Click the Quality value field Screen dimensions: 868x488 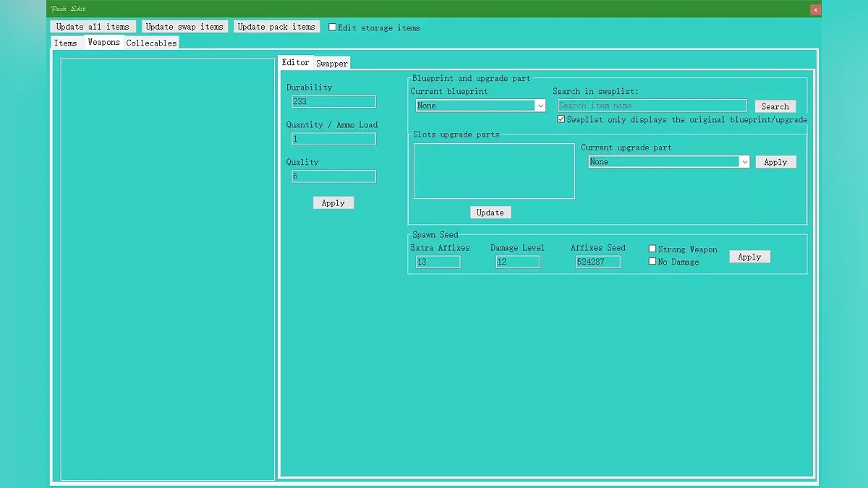(333, 176)
